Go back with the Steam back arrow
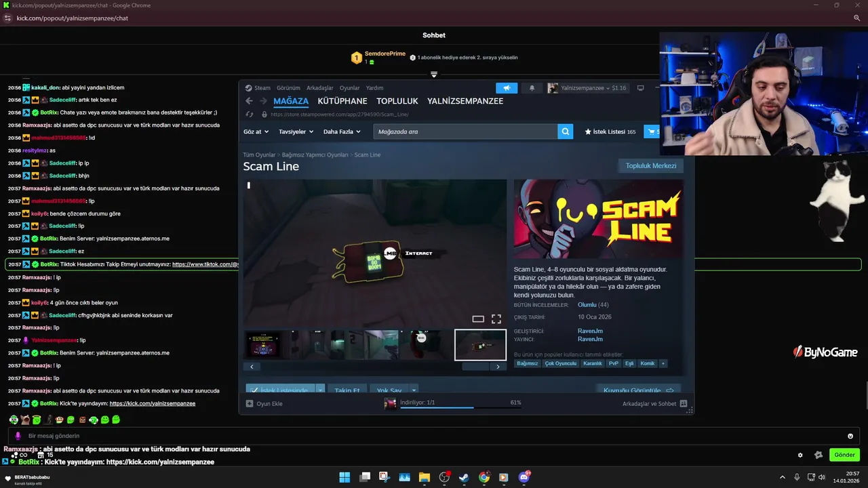This screenshot has height=488, width=868. point(249,101)
